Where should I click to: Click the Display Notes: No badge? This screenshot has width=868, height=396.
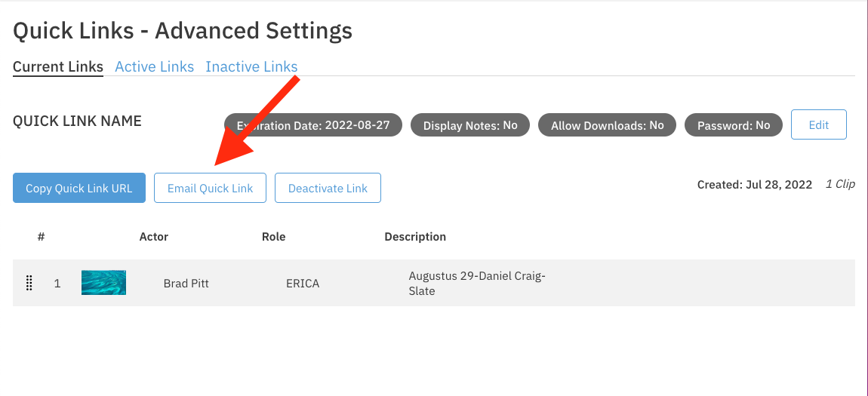point(470,125)
